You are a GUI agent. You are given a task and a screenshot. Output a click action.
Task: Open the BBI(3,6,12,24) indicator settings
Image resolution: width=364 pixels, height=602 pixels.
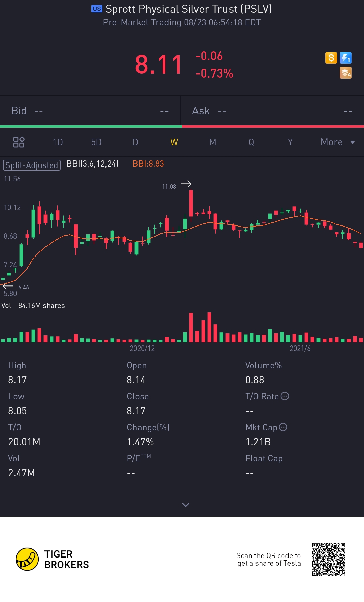pyautogui.click(x=92, y=164)
